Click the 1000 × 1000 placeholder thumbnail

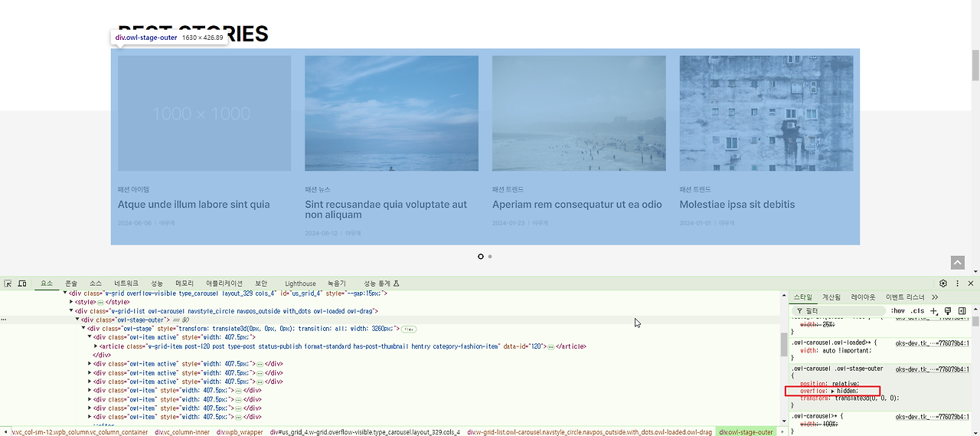coord(204,113)
